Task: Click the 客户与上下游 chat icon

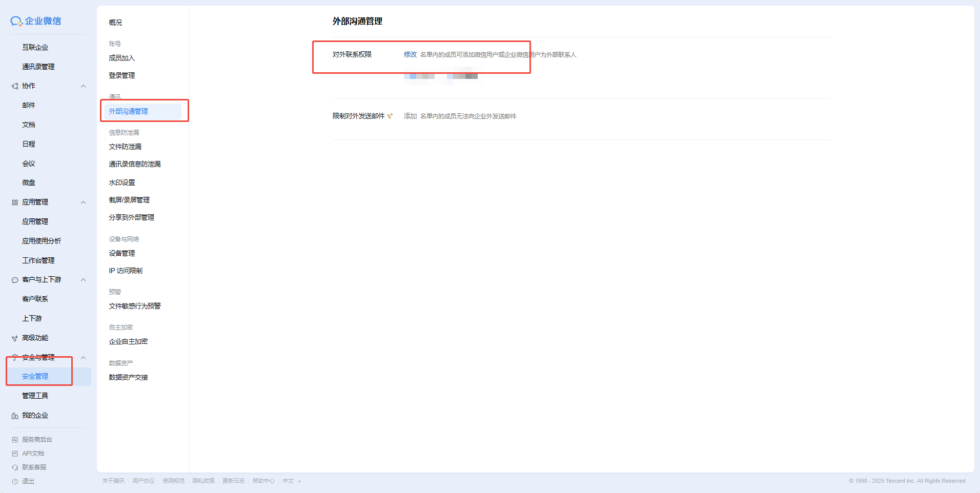Action: tap(14, 279)
